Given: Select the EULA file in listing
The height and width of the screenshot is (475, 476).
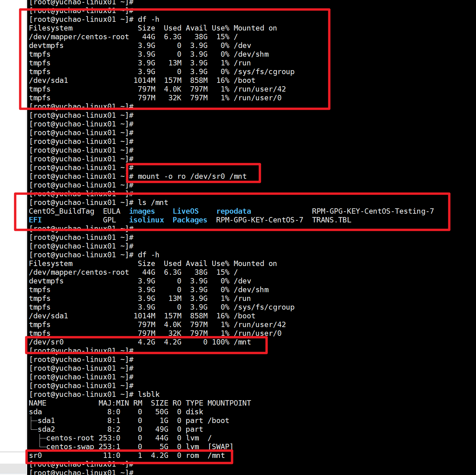Looking at the screenshot, I should [x=112, y=211].
